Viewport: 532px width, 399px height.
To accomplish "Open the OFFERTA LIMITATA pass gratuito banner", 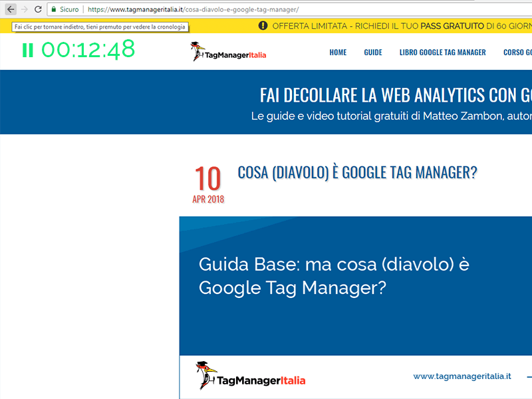I will pyautogui.click(x=402, y=26).
